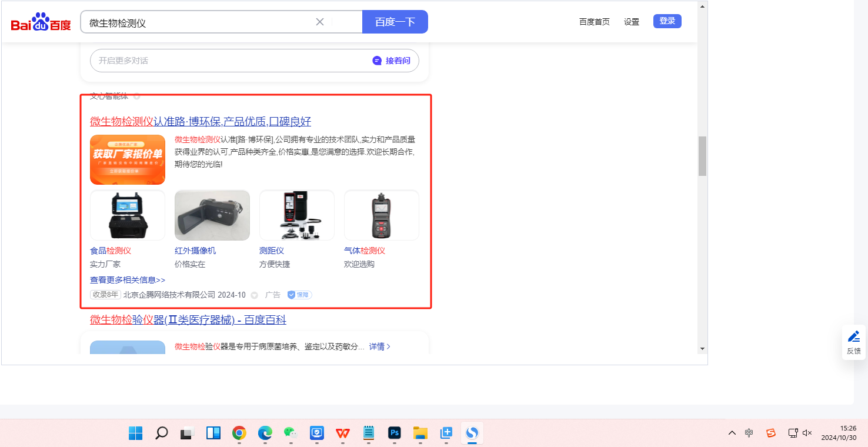Show hidden tray icons chevron

(x=732, y=433)
